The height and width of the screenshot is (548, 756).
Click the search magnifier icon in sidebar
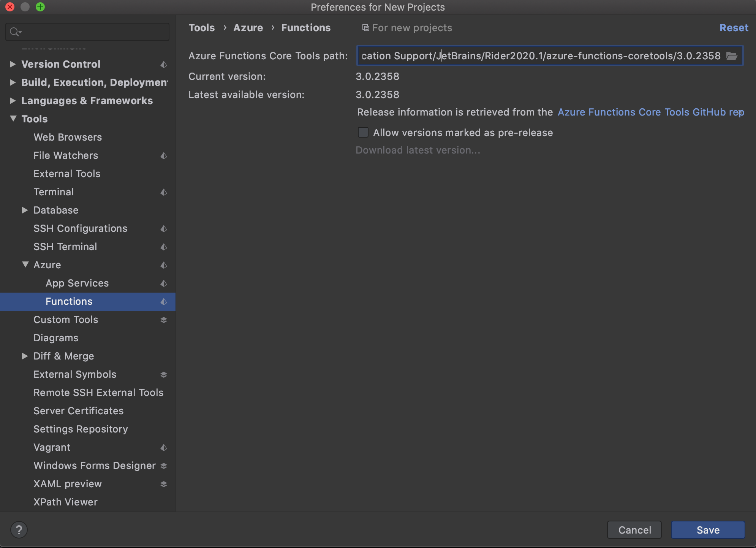point(15,32)
